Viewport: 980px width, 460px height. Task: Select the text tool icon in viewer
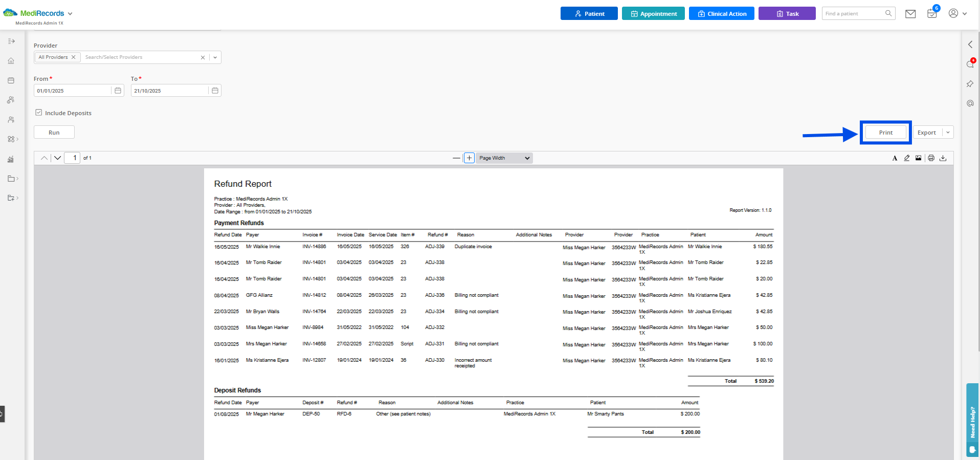pyautogui.click(x=895, y=158)
